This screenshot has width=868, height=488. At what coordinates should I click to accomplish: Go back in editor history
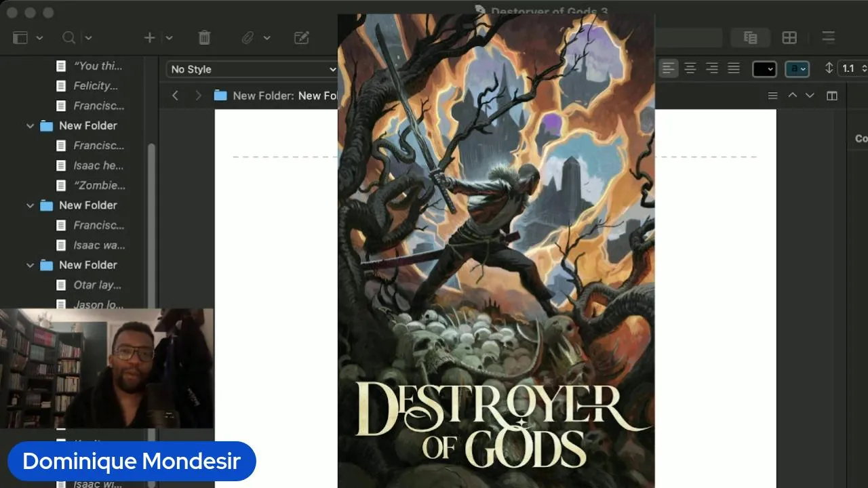tap(175, 96)
